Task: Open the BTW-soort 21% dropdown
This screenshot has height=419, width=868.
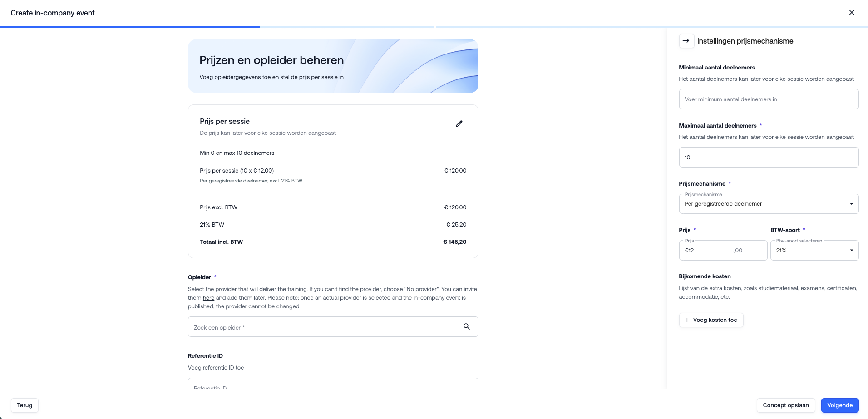Action: 814,251
